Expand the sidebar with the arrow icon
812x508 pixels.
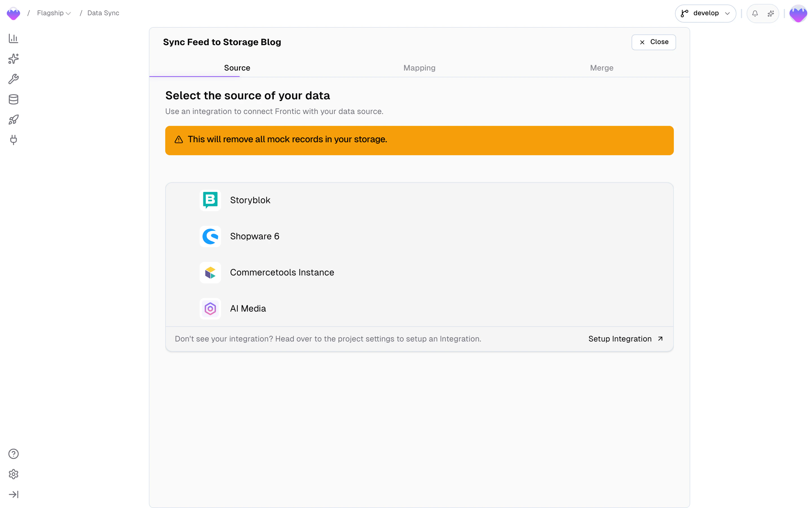pos(14,494)
